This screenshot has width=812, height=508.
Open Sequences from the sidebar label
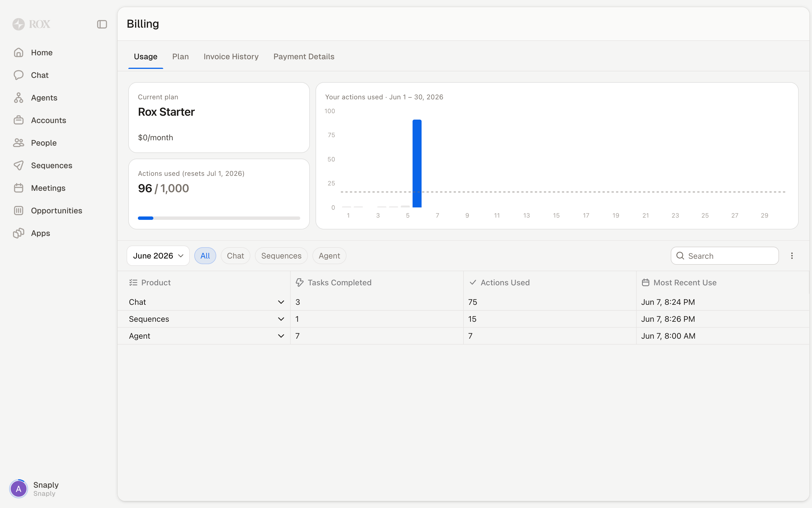52,165
